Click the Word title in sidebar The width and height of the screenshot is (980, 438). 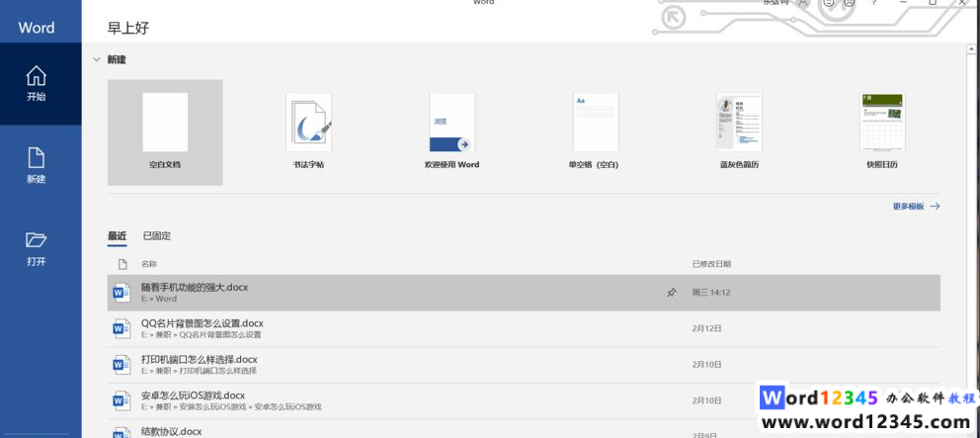(x=37, y=28)
